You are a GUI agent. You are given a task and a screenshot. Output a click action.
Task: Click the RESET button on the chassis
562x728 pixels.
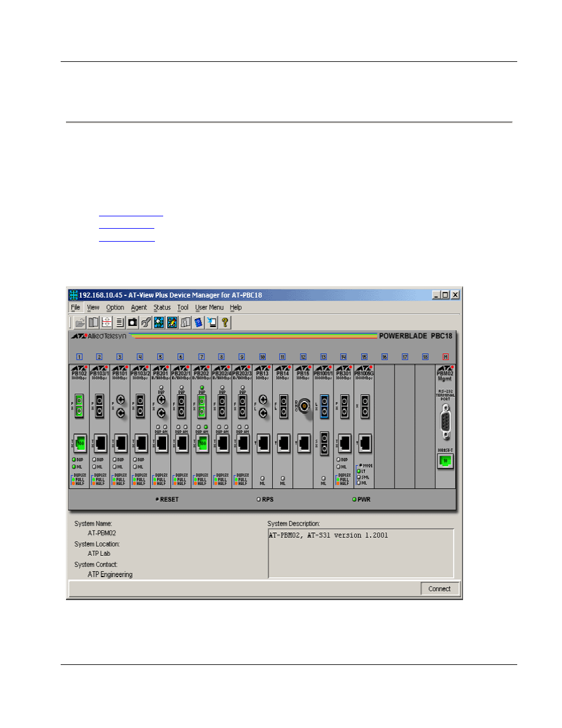pos(167,499)
